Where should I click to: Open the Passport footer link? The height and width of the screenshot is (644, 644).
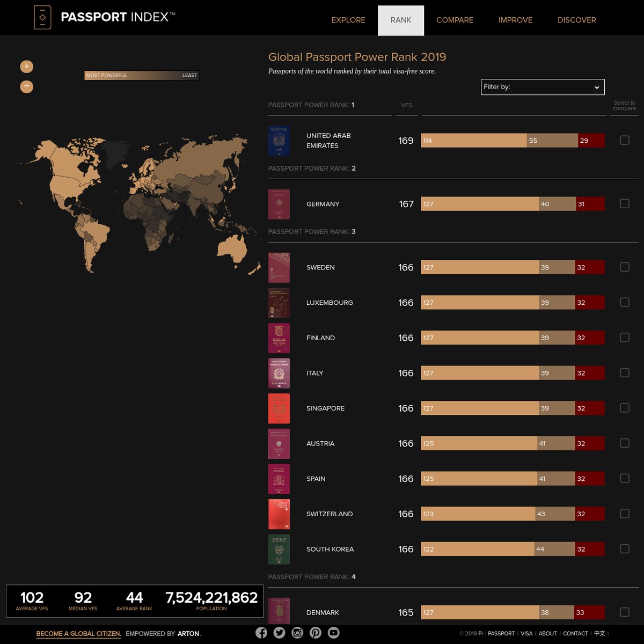[501, 634]
